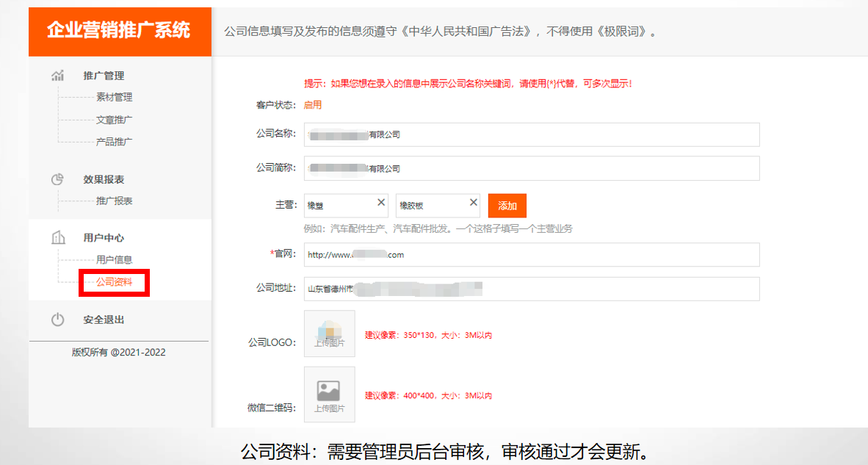
Task: Open 素材管理 in the sidebar
Action: (x=114, y=97)
